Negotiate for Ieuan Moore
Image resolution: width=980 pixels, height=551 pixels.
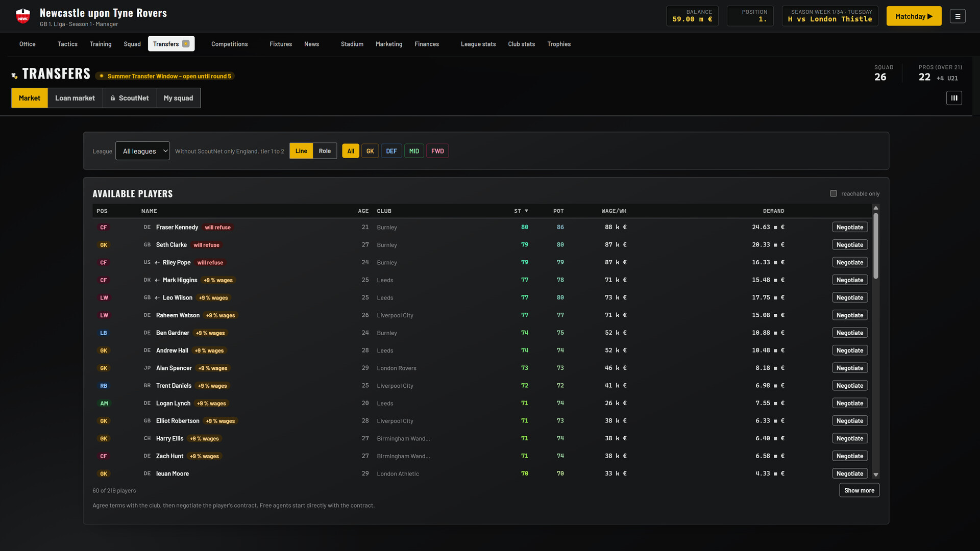(x=850, y=473)
